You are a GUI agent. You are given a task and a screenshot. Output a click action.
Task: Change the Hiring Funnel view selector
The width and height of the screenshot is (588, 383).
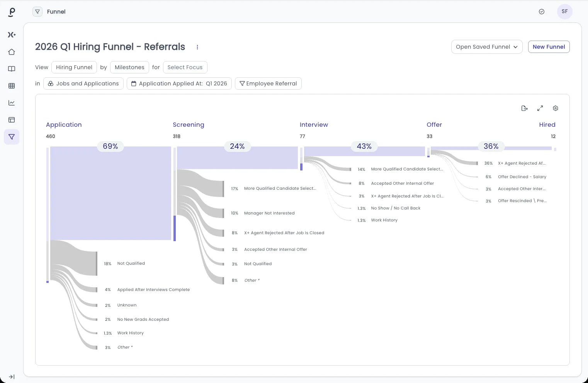[x=74, y=67]
